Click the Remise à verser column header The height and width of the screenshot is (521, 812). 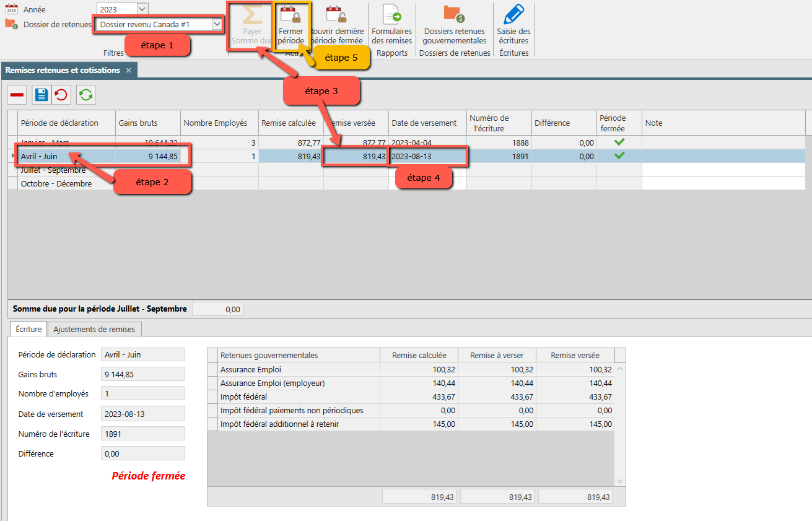click(497, 355)
